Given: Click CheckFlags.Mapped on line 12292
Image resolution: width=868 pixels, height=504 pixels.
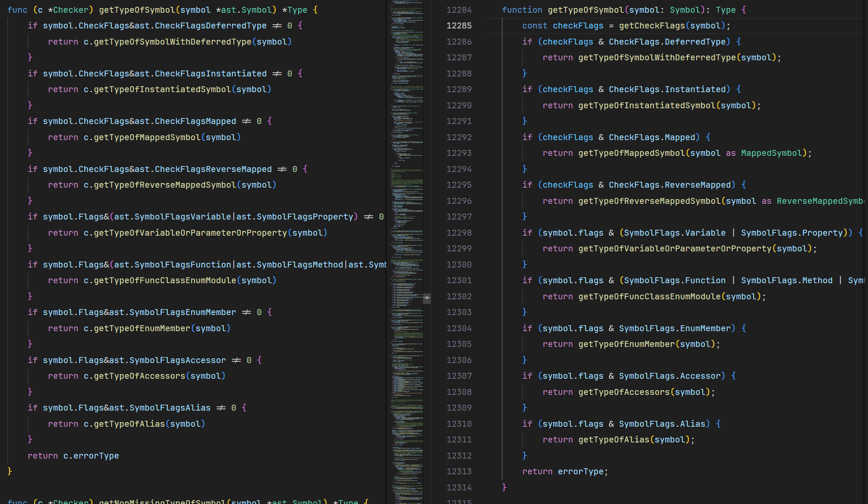Looking at the screenshot, I should pos(652,137).
